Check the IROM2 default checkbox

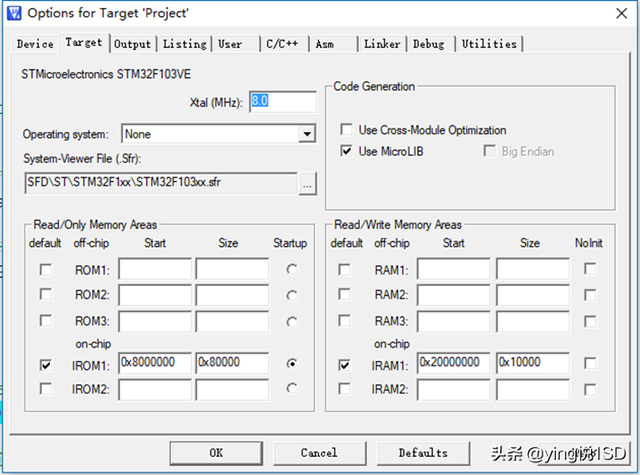[46, 388]
